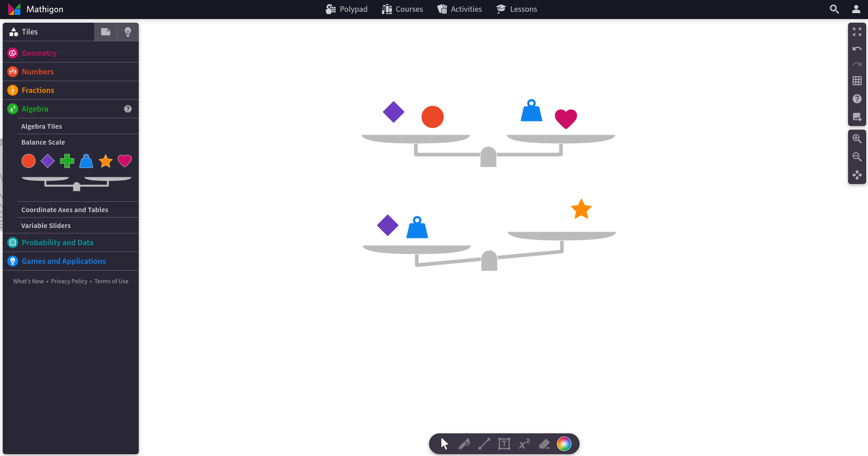Select purple diamond on bottom scale
This screenshot has width=868, height=456.
(388, 225)
